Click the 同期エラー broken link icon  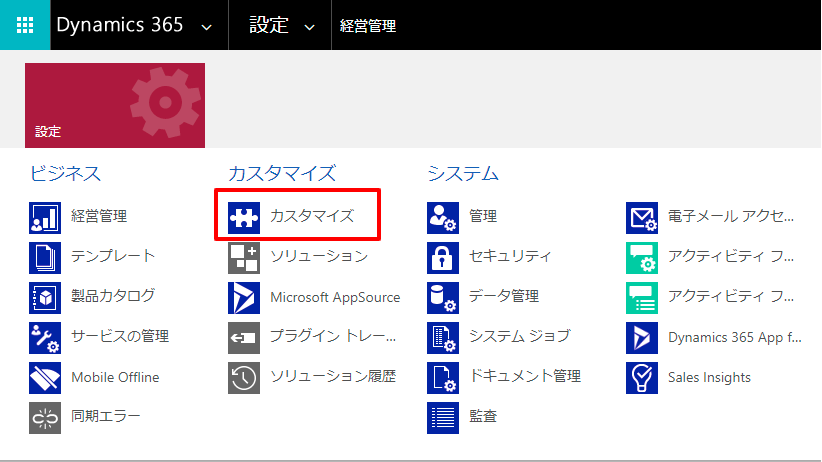[45, 418]
